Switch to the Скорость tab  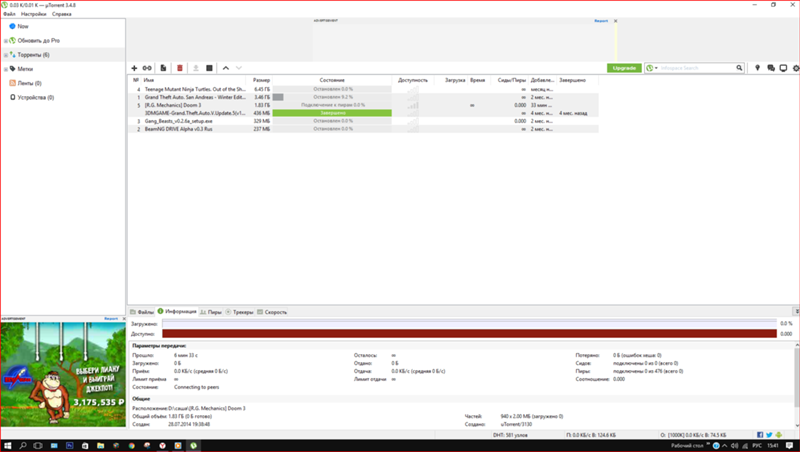[x=272, y=312]
